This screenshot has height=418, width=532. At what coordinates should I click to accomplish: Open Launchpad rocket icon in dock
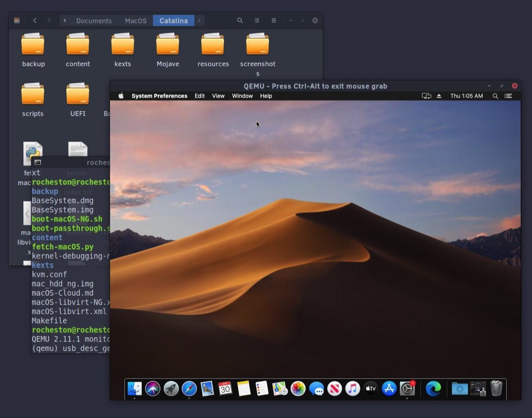point(171,389)
